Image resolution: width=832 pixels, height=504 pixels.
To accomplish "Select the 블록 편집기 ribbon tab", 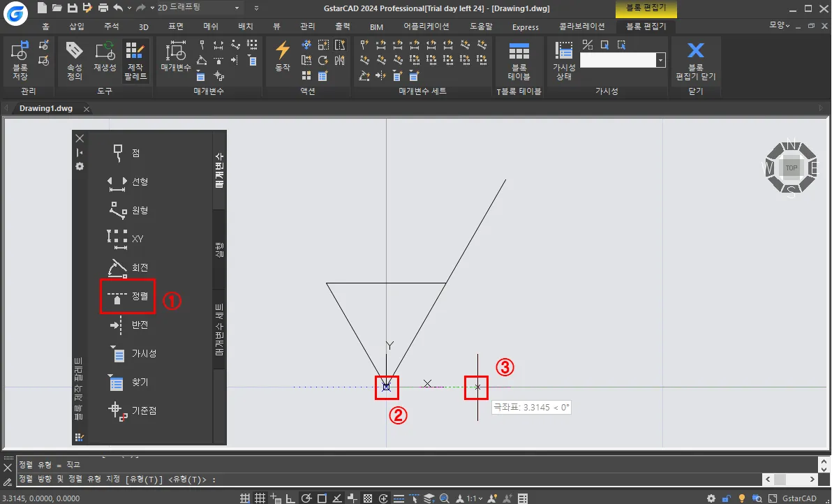I will 646,26.
